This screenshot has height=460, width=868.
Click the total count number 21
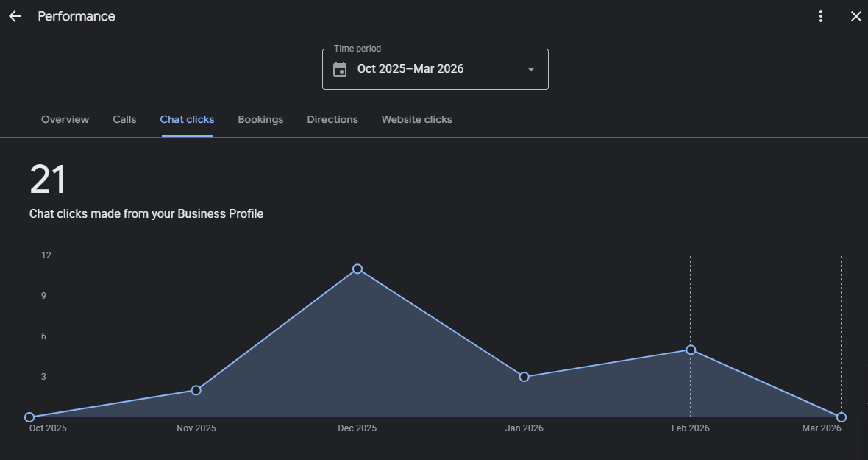coord(48,180)
